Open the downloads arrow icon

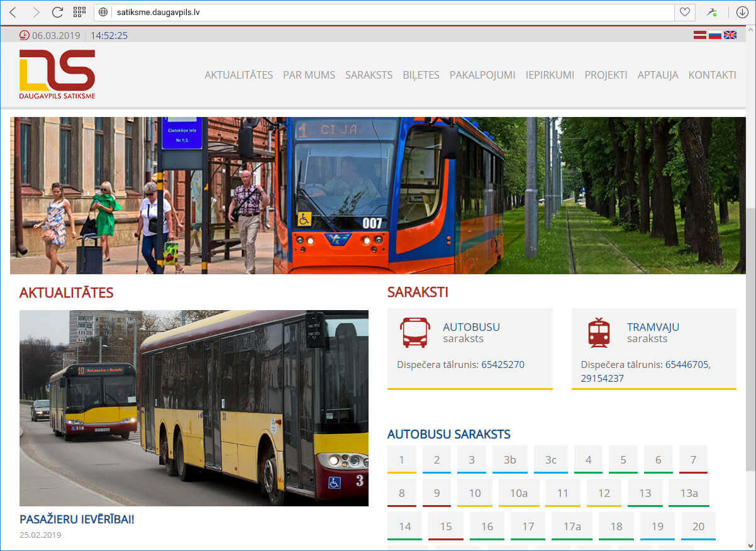pyautogui.click(x=742, y=12)
